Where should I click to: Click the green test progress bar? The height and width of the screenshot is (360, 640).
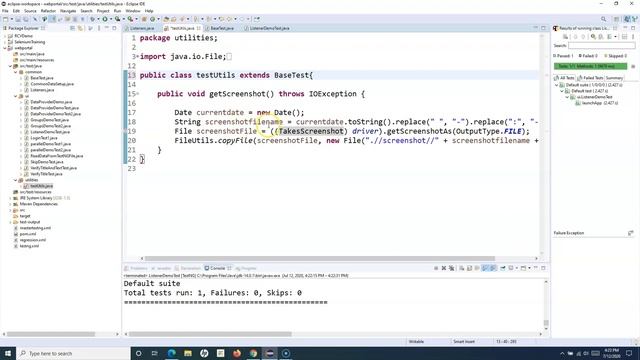click(590, 66)
